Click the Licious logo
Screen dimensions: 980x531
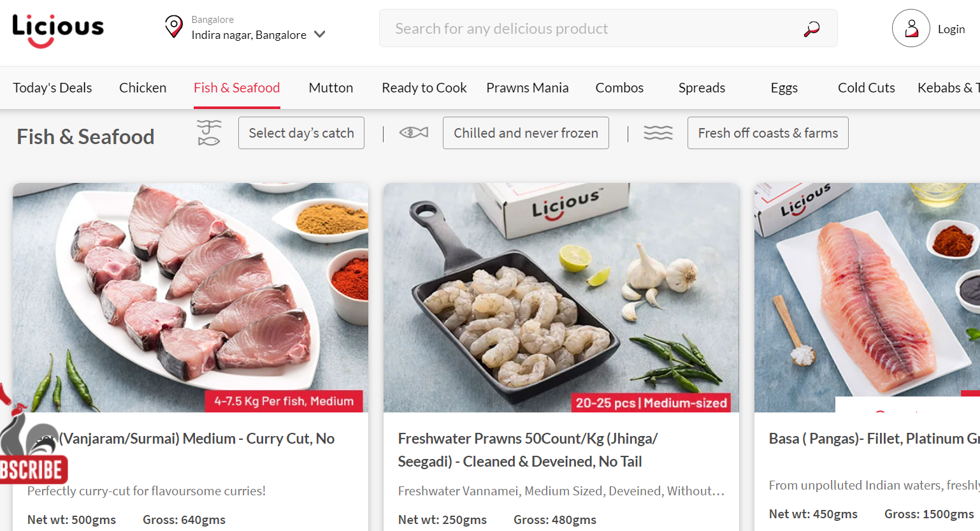[58, 30]
